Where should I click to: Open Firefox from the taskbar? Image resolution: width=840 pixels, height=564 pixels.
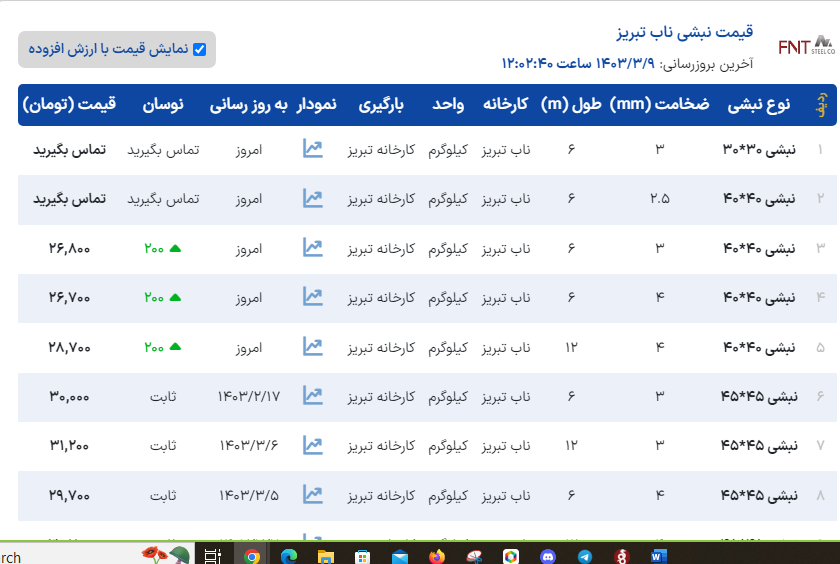(436, 556)
